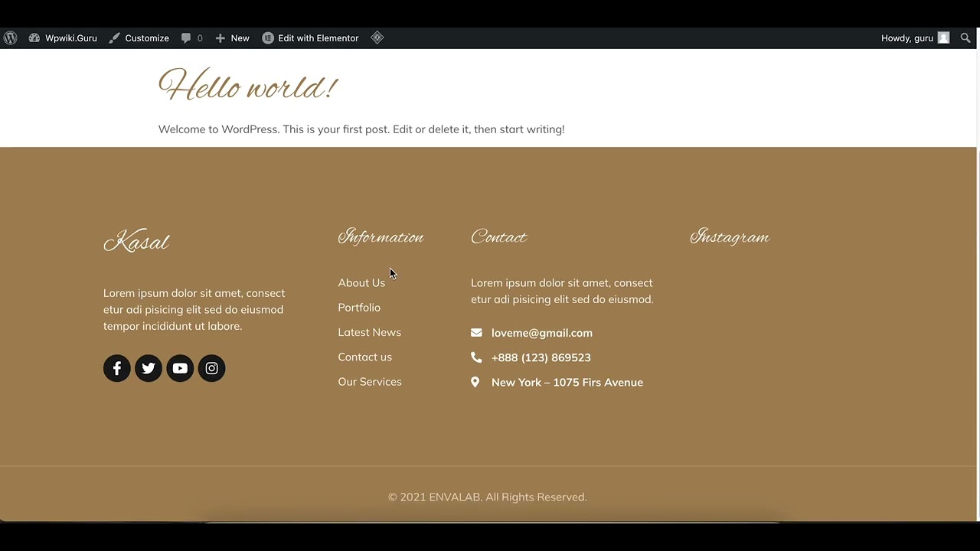980x551 pixels.
Task: Create new content with the New button
Action: point(232,37)
